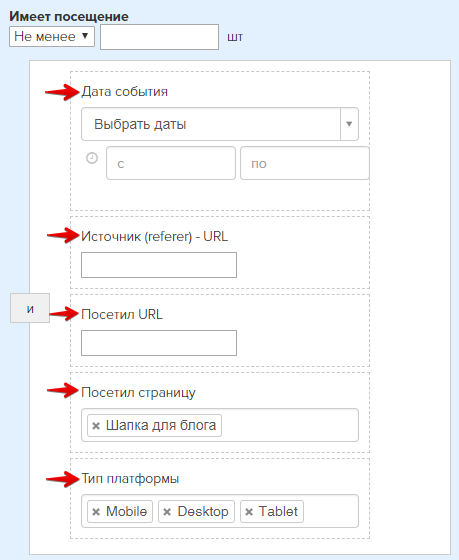
Task: Click the visit count input field
Action: (x=159, y=37)
